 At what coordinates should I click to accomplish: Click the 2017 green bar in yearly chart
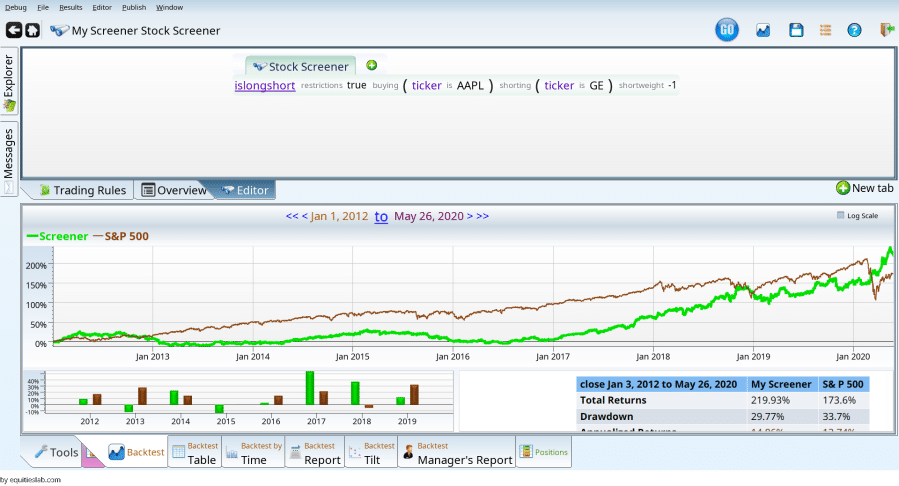310,388
